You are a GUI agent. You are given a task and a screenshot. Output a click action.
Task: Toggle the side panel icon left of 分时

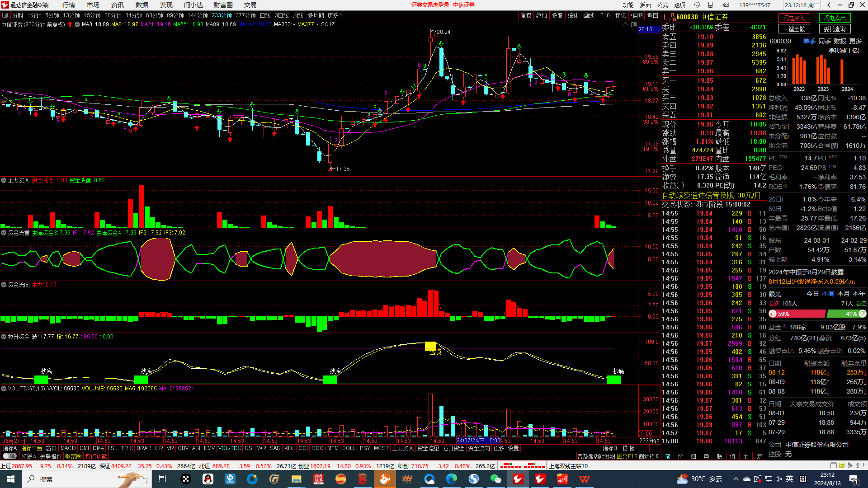click(x=5, y=15)
